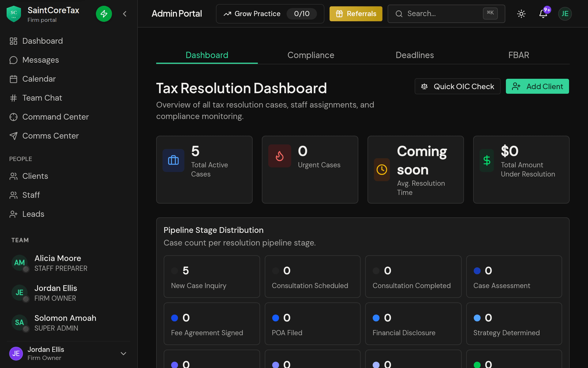This screenshot has width=588, height=368.
Task: Click the SaintCoreTax shield logo
Action: [14, 14]
